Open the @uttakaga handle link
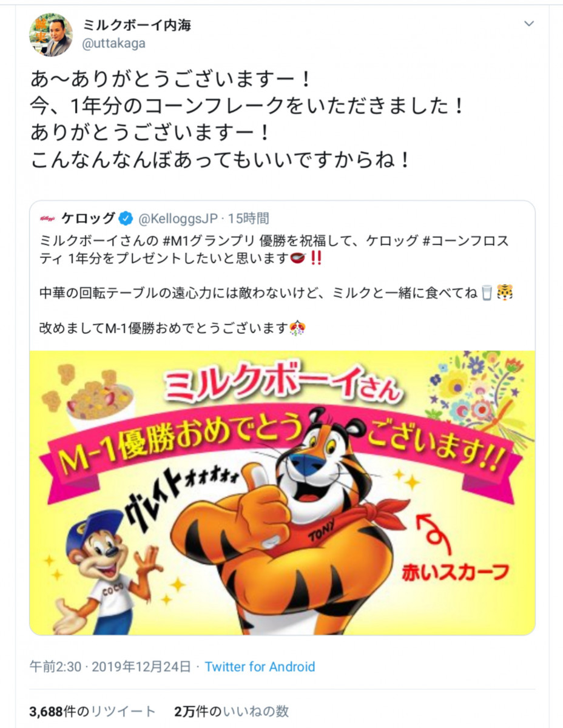The image size is (563, 728). (113, 44)
